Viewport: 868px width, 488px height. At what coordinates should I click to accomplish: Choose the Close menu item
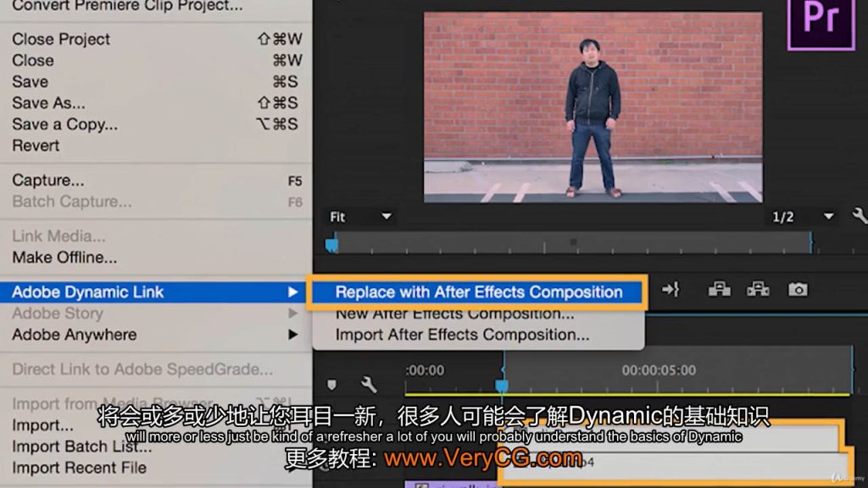pos(156,60)
